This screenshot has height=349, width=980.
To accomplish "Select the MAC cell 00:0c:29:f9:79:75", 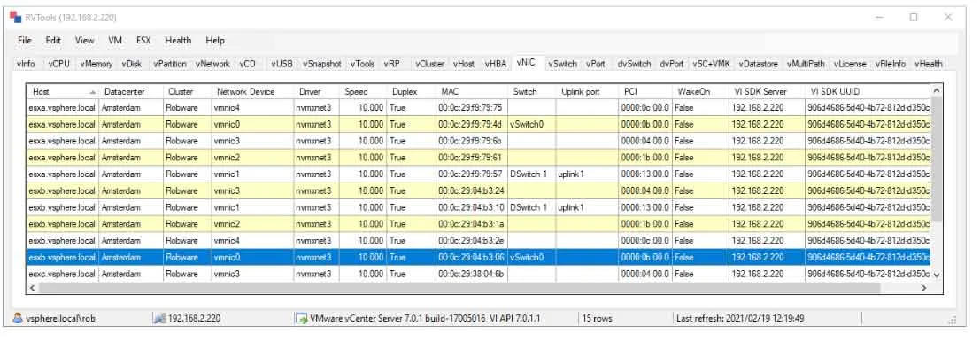I will tap(472, 107).
